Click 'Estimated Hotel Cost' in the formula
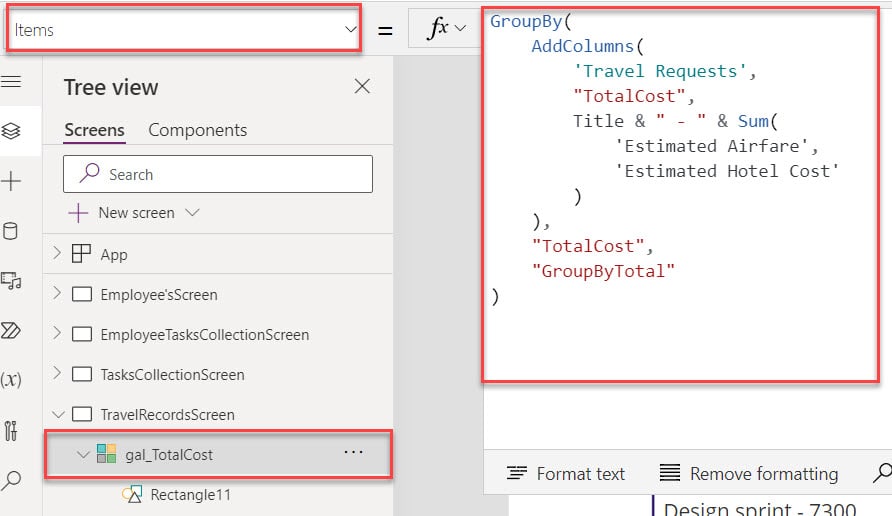892x516 pixels. coord(727,171)
